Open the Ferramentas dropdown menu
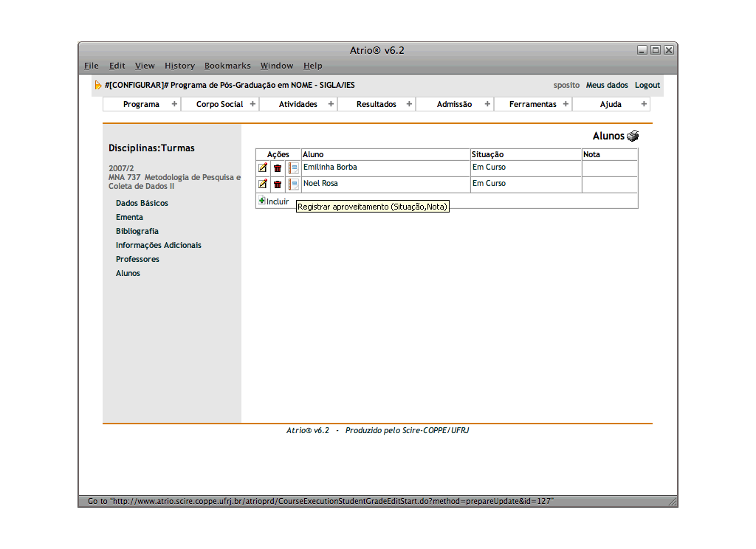 532,104
